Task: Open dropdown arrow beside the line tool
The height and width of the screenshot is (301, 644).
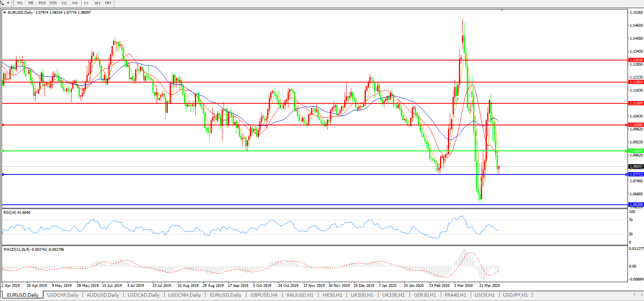Action: 8,3
